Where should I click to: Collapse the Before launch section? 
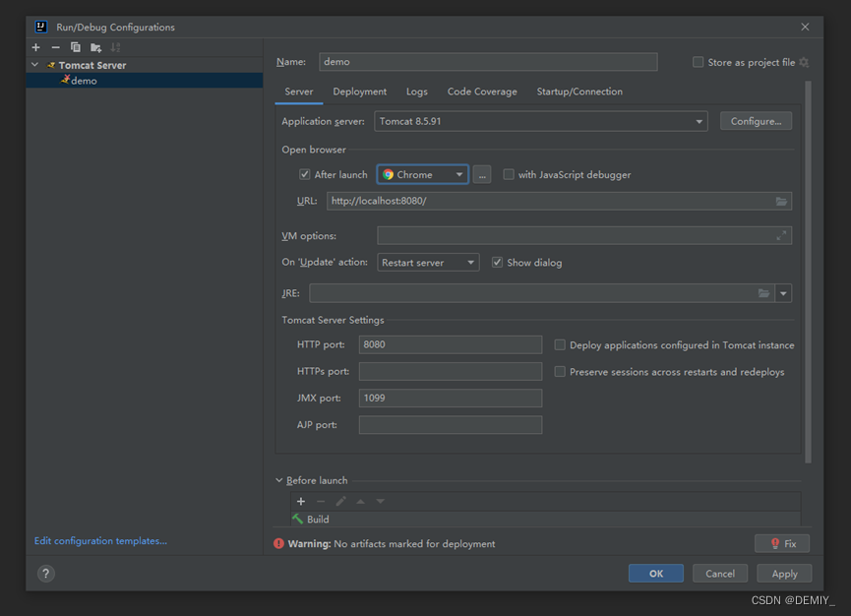pos(279,481)
